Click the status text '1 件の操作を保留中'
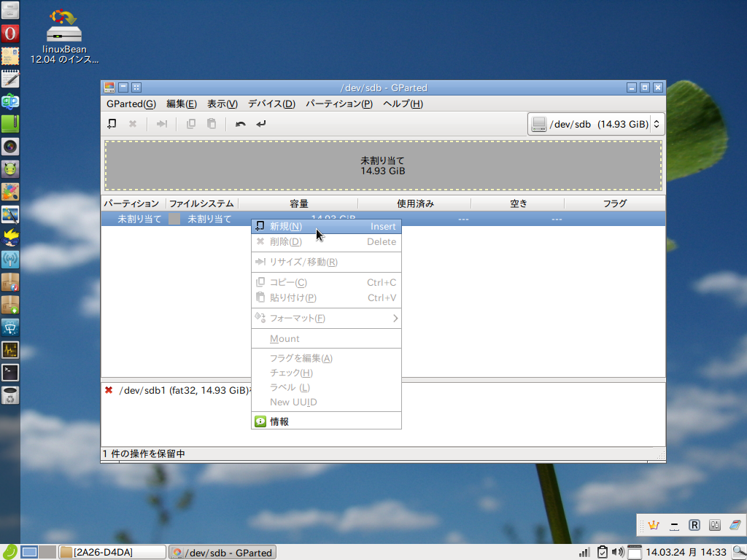 point(144,454)
